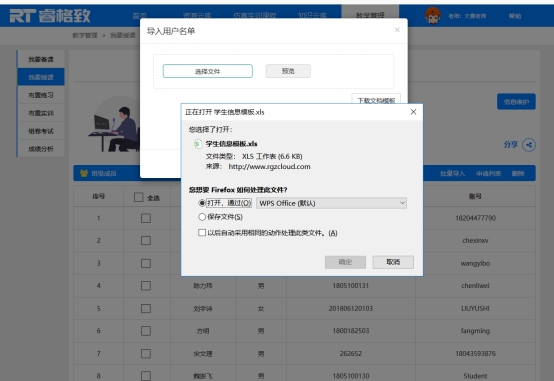
Task: Click the 取消 cancel button
Action: pos(393,262)
